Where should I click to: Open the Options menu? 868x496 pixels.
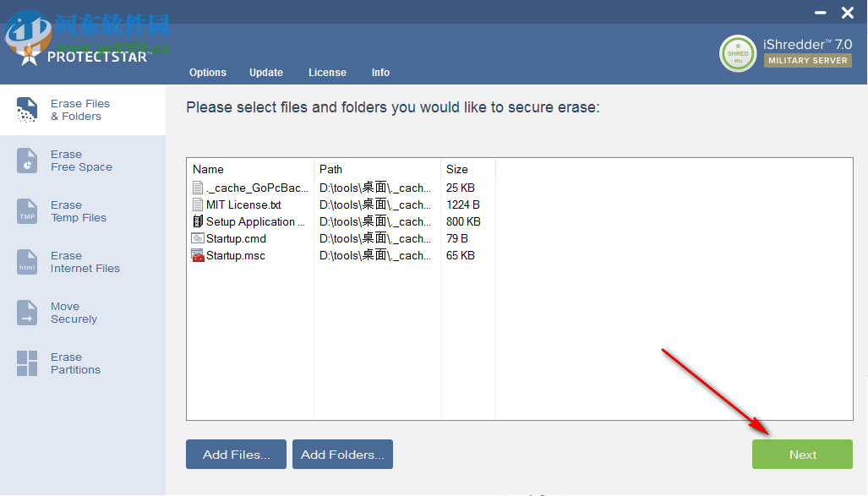click(x=208, y=73)
